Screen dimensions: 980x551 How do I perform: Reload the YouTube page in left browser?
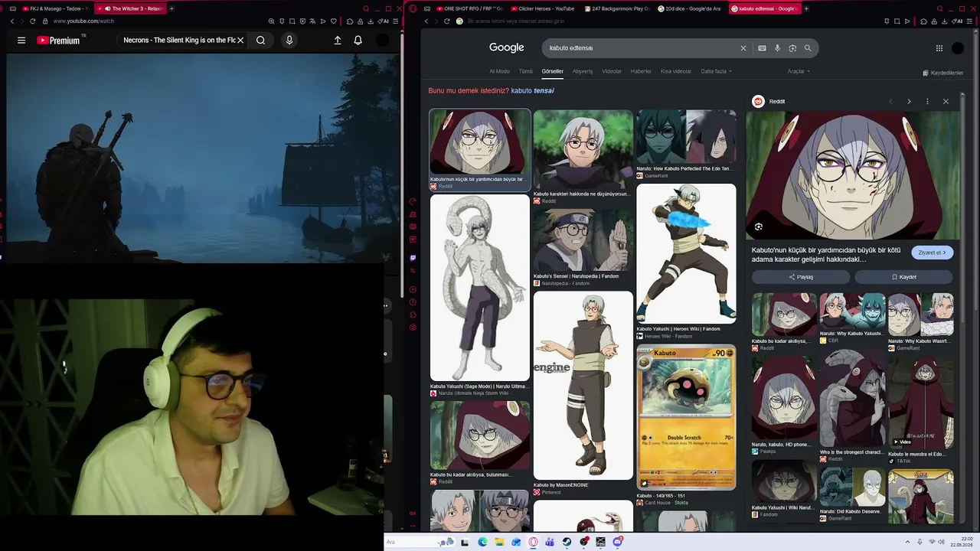tap(32, 21)
